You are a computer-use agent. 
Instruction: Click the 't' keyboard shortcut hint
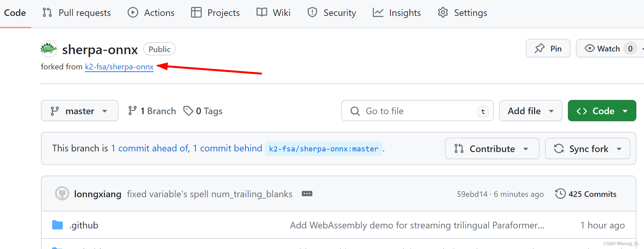[483, 111]
